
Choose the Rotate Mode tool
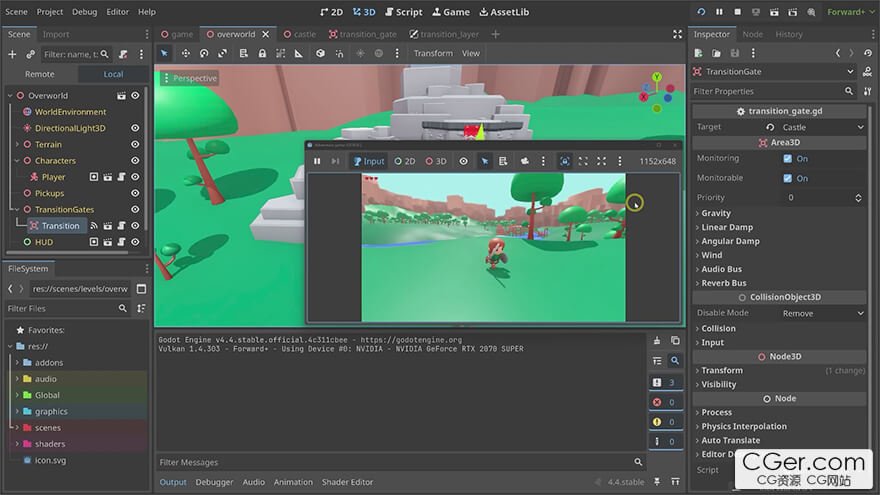204,53
